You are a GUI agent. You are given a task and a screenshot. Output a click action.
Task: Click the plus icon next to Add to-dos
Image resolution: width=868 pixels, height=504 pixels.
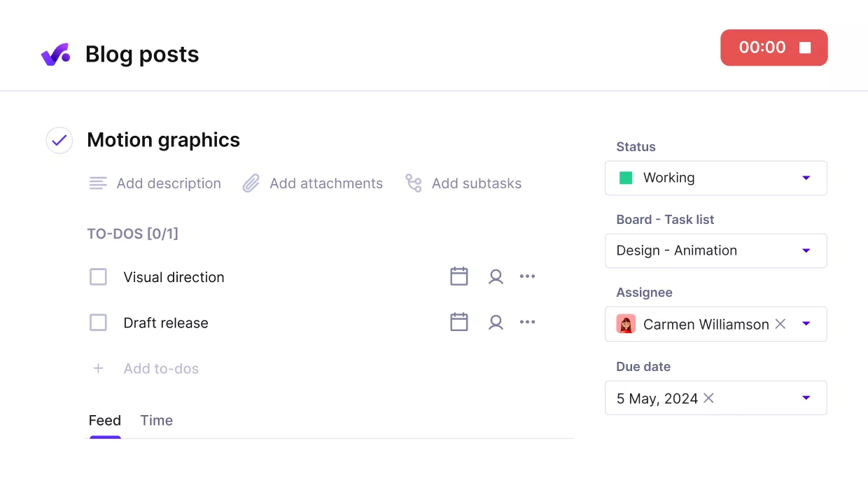coord(98,368)
